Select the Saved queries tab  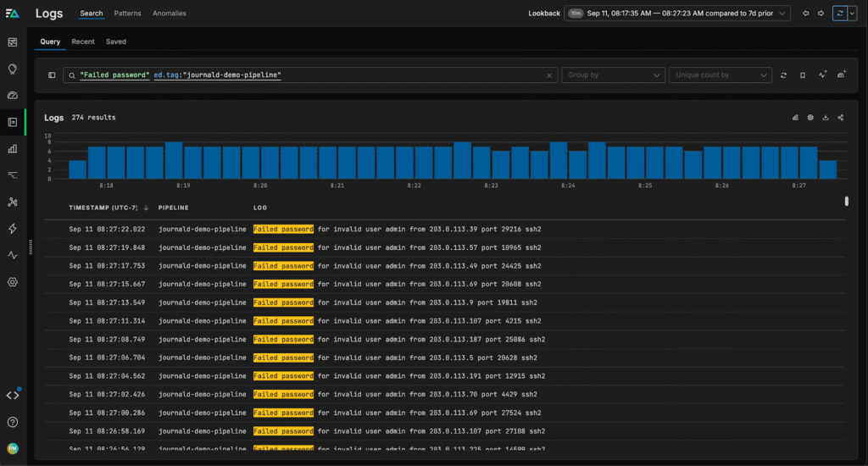click(x=116, y=42)
